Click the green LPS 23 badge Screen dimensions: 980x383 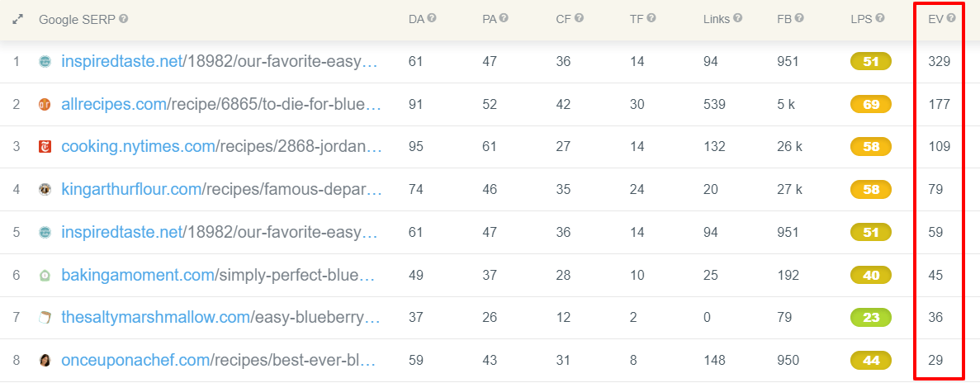point(871,317)
